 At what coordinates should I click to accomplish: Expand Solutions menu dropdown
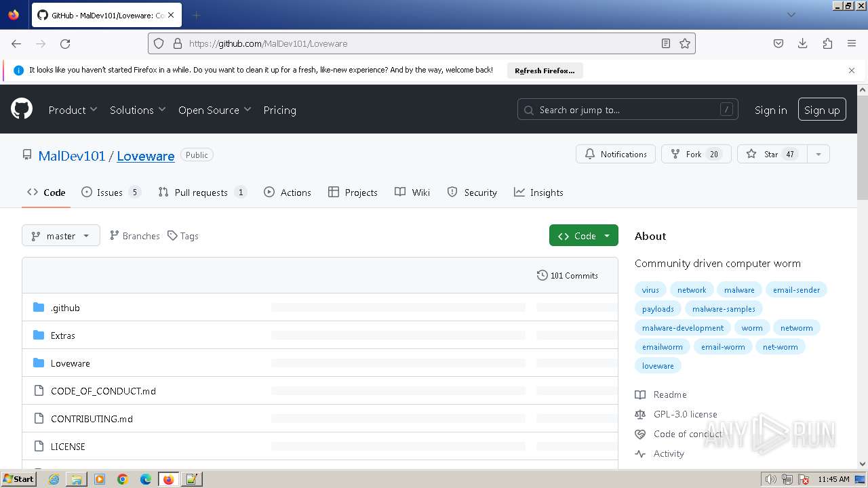pyautogui.click(x=138, y=110)
